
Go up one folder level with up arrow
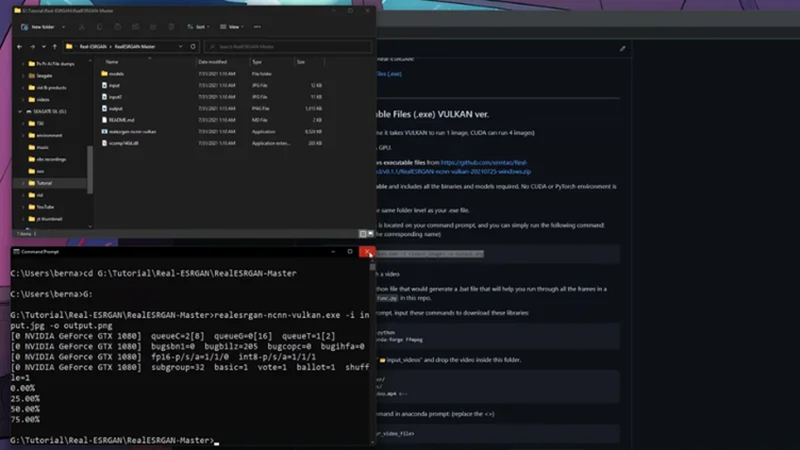pyautogui.click(x=55, y=46)
